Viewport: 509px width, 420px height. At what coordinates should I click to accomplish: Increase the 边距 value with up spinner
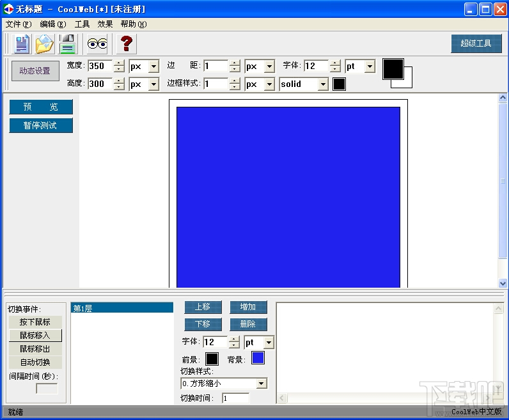(235, 63)
